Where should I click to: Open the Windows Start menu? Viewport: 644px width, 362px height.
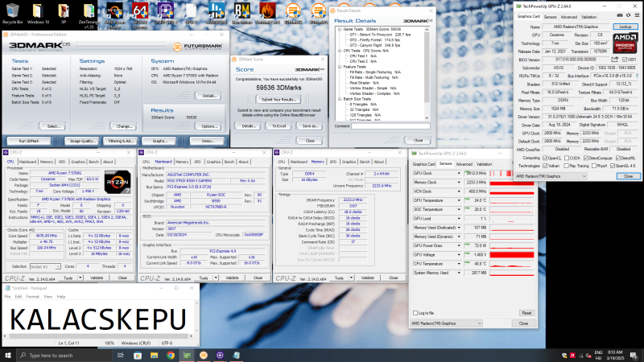click(x=8, y=355)
